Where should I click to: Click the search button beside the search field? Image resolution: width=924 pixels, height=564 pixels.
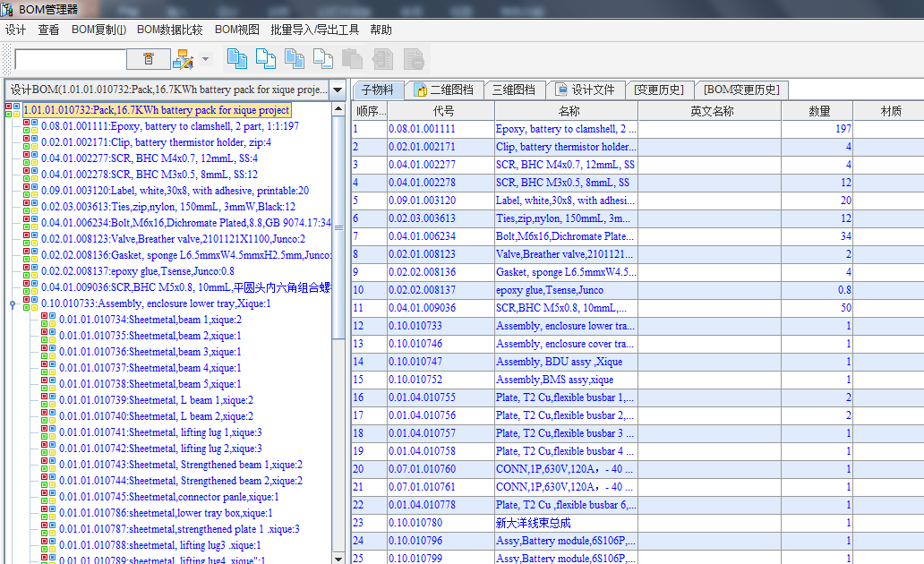tap(149, 59)
